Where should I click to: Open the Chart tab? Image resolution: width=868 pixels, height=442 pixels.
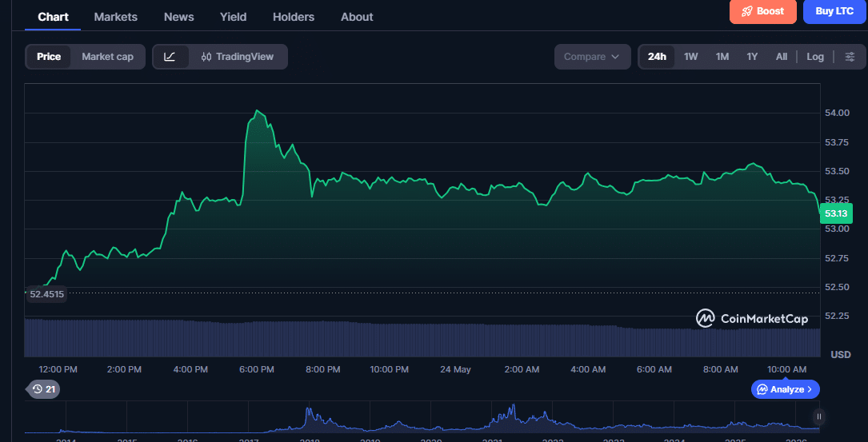click(53, 17)
